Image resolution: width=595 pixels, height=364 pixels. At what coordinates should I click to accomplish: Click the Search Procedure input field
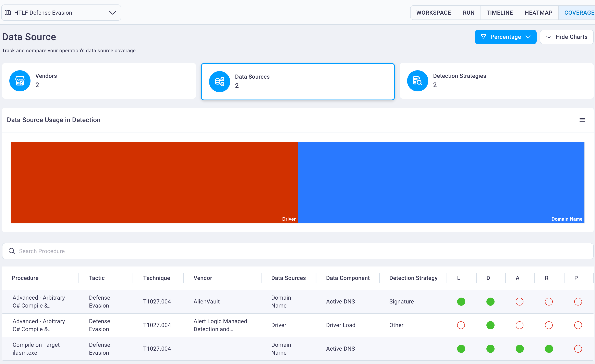298,251
